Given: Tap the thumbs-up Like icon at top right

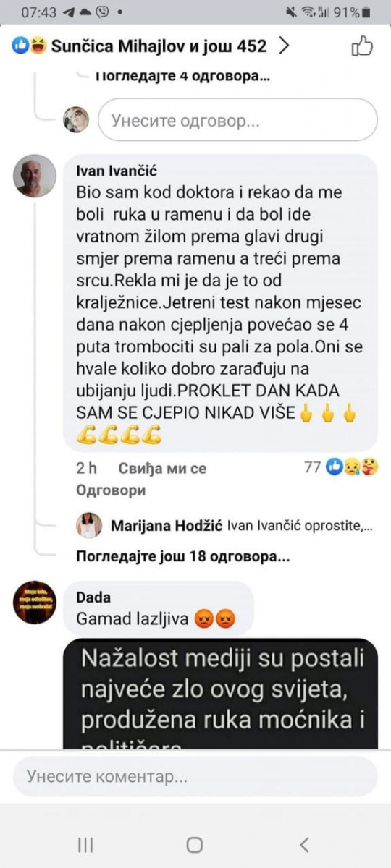Looking at the screenshot, I should [361, 47].
